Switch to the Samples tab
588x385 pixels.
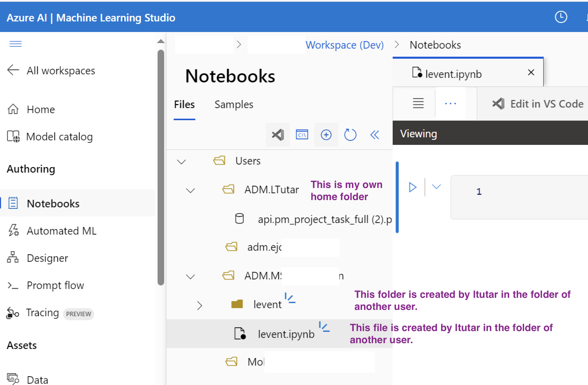234,104
